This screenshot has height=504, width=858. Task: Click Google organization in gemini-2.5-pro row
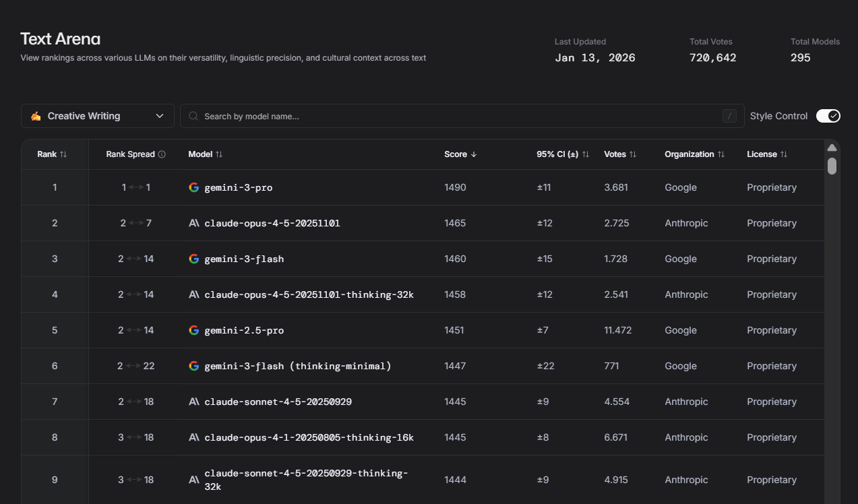pyautogui.click(x=681, y=330)
